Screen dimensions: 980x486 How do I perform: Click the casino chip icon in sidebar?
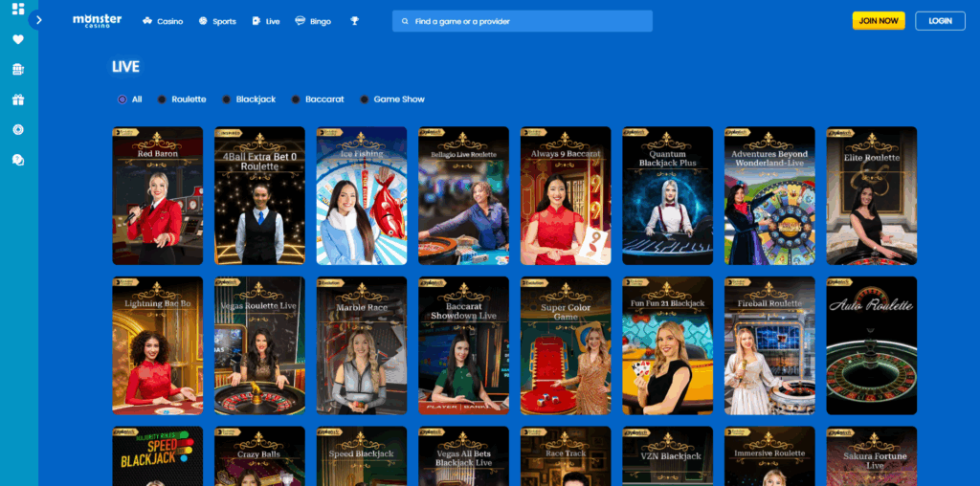click(x=18, y=129)
